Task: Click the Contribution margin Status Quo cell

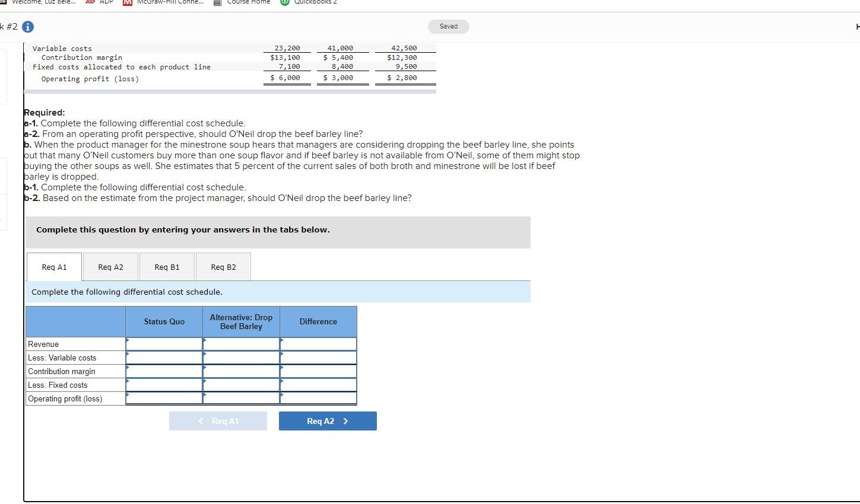Action: pos(163,371)
